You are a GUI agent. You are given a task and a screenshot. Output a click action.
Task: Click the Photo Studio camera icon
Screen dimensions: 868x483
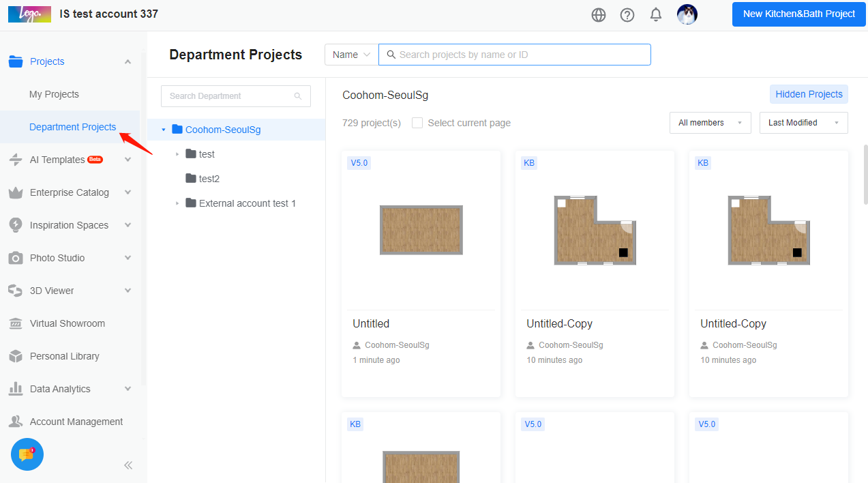click(16, 258)
